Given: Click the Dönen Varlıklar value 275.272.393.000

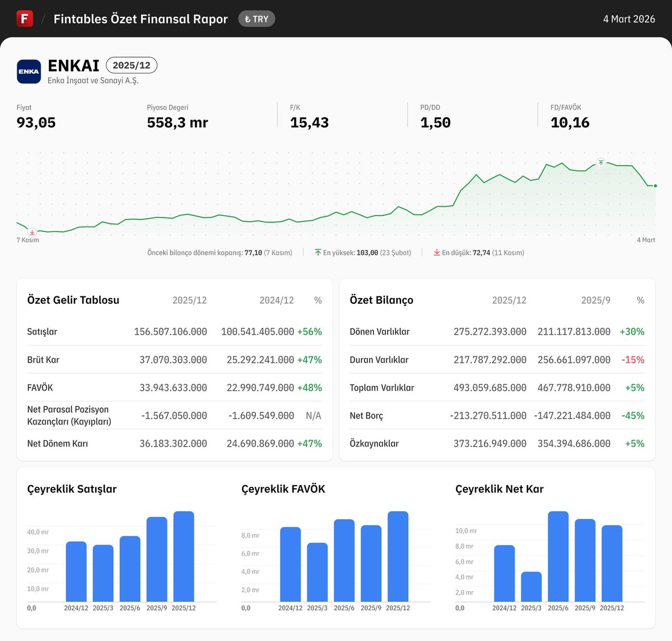Looking at the screenshot, I should click(490, 332).
